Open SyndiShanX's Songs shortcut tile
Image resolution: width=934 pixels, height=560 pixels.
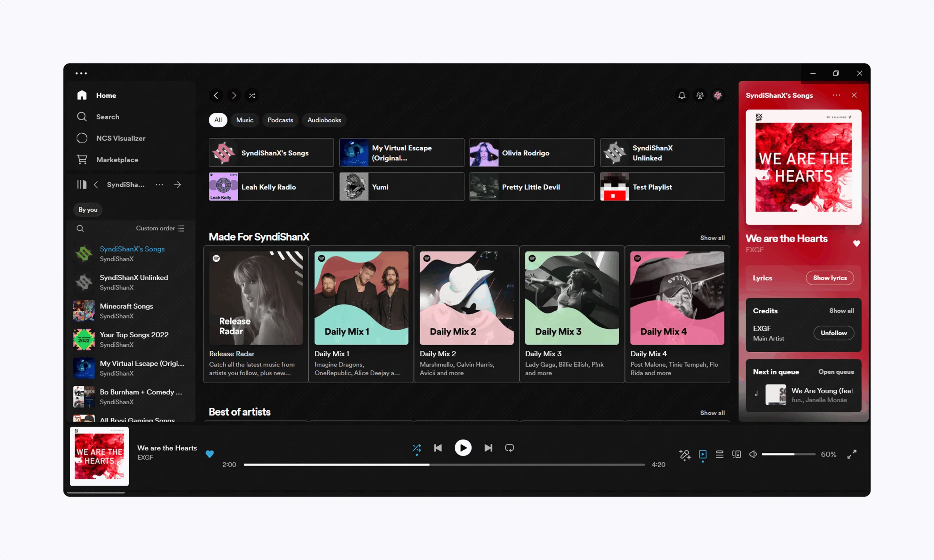271,152
